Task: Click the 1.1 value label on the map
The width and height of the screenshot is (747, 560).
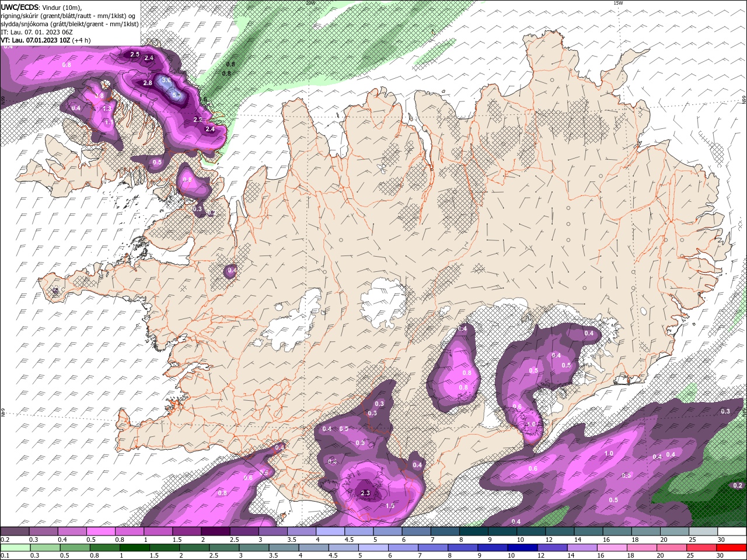Action: point(109,123)
